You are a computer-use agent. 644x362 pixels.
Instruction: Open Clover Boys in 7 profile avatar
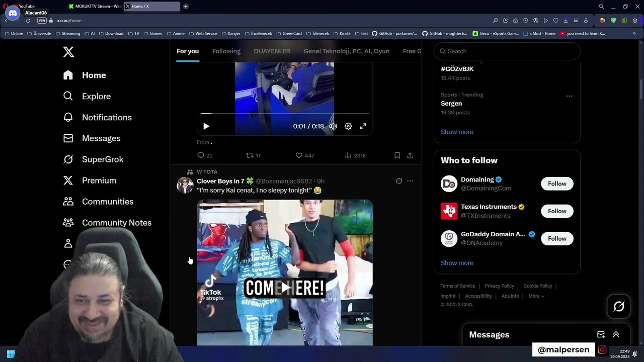coord(185,185)
